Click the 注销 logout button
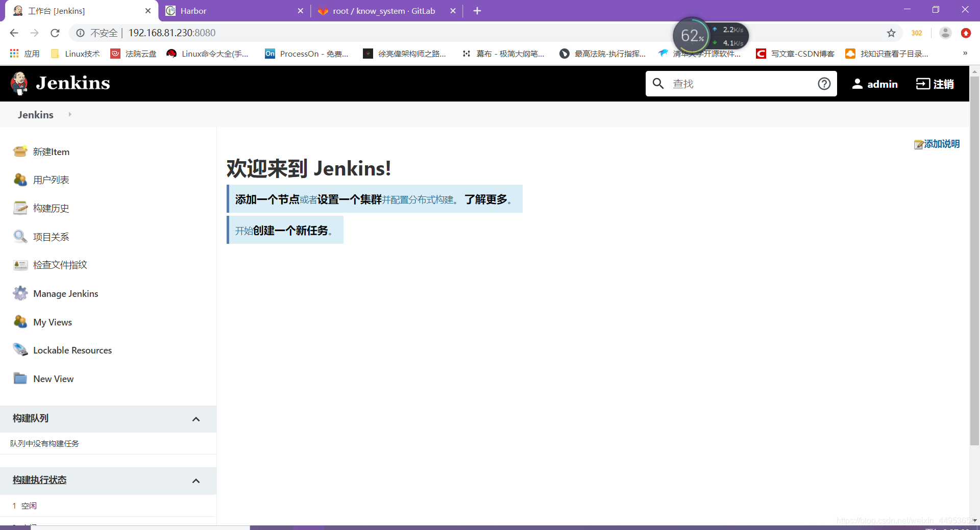980x530 pixels. point(935,84)
